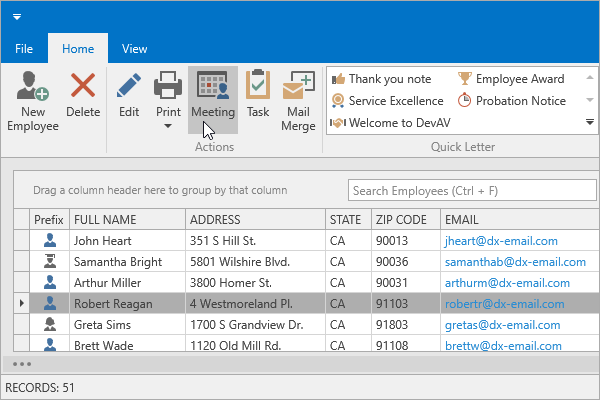The height and width of the screenshot is (400, 600).
Task: Open the quick access toolbar dropdown
Action: click(x=18, y=18)
